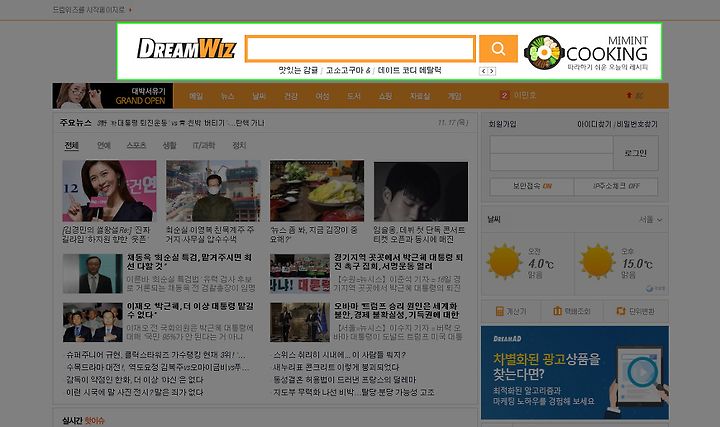Image resolution: width=720 pixels, height=427 pixels.
Task: Focus the main search input box
Action: click(x=360, y=49)
